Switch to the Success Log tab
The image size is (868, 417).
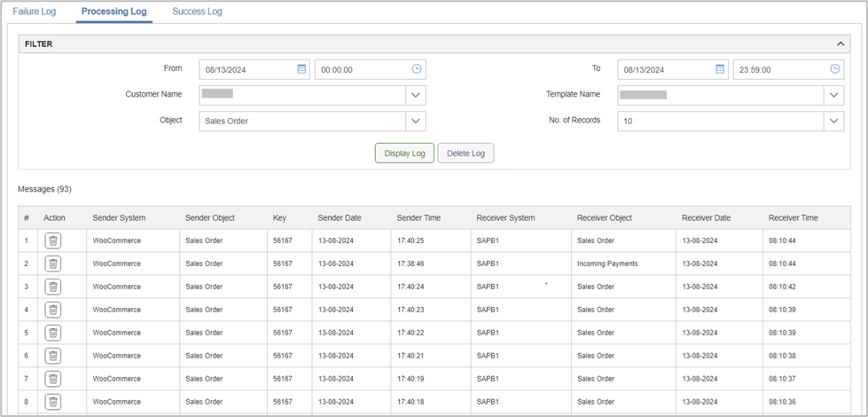197,12
